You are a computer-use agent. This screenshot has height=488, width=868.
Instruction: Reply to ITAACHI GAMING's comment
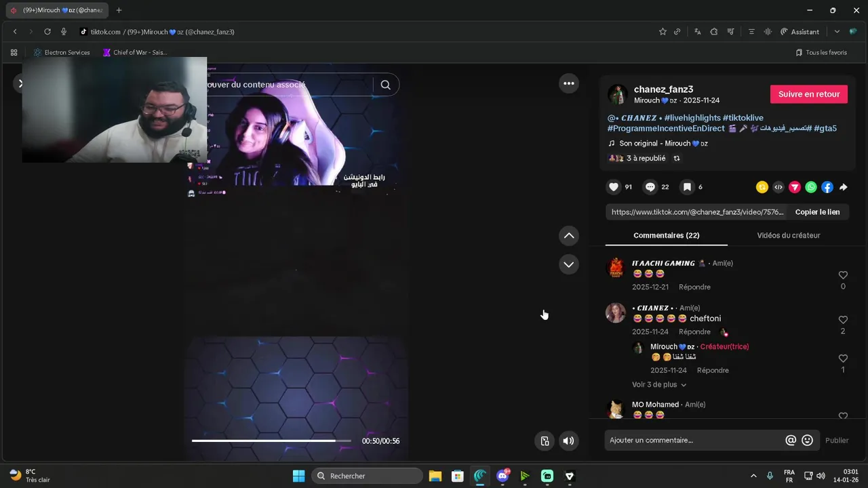(694, 287)
